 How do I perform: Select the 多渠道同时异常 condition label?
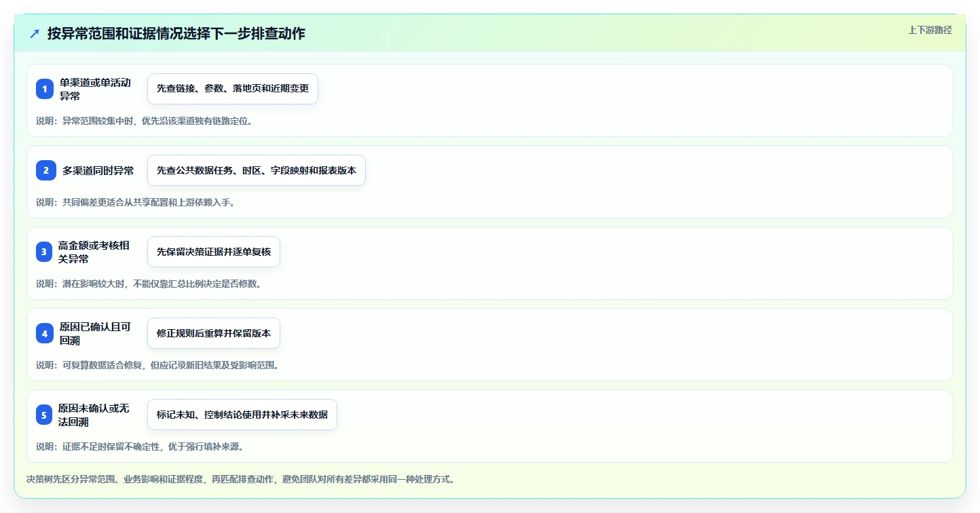tap(98, 170)
